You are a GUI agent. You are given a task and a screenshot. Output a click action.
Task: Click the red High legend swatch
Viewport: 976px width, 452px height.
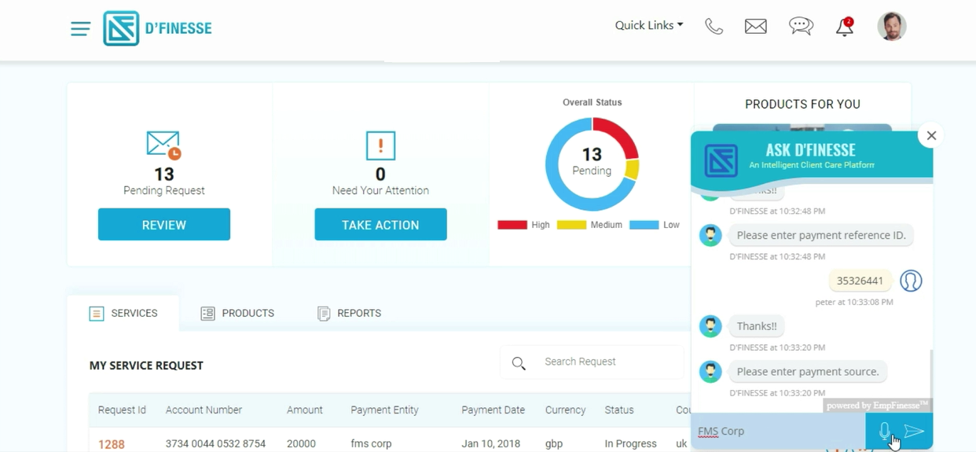(x=512, y=225)
